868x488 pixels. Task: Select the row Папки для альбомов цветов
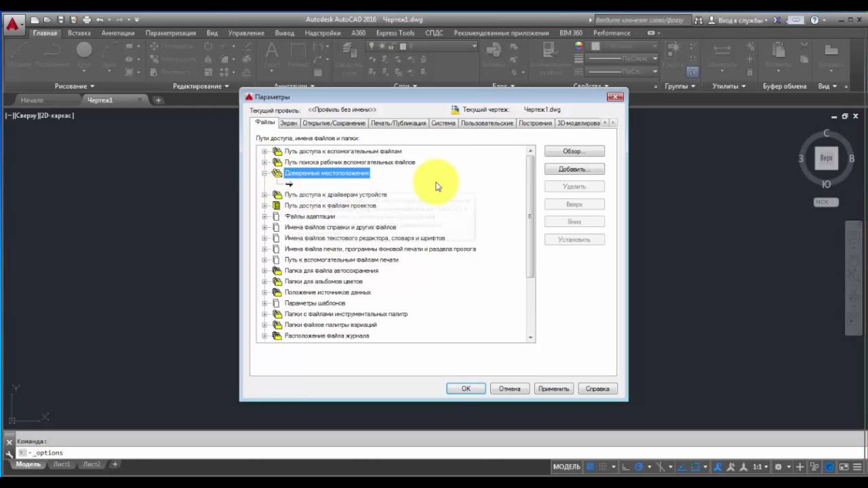[x=323, y=281]
